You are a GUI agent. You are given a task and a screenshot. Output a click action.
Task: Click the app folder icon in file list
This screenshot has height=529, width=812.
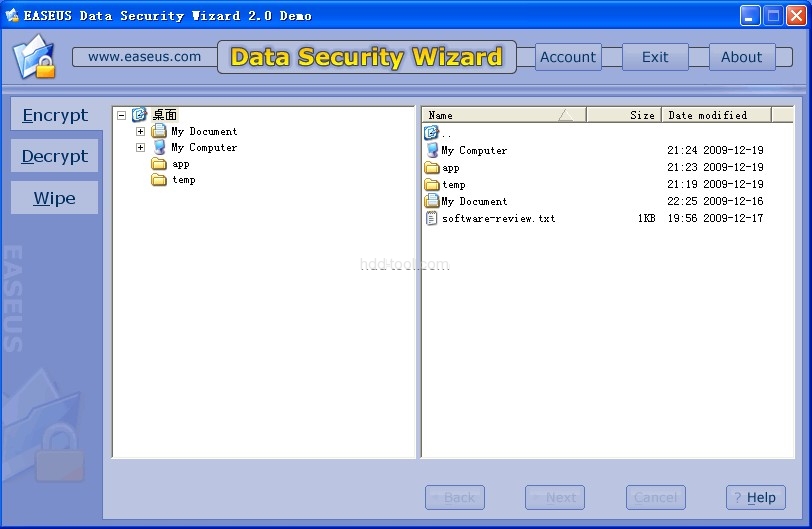(x=432, y=167)
